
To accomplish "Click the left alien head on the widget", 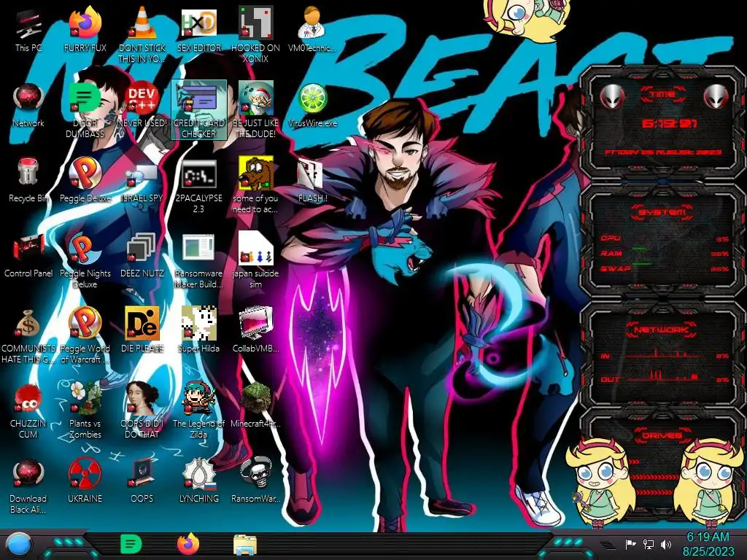I will pos(612,97).
